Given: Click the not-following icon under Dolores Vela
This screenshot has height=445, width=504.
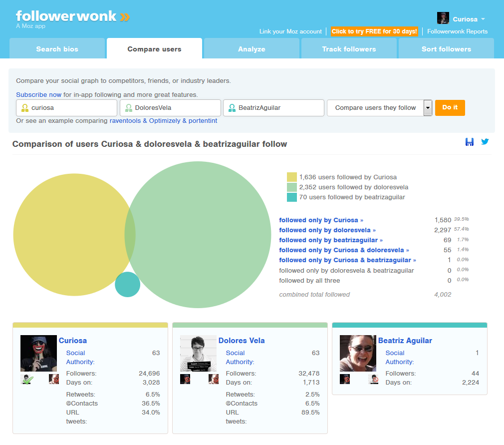Looking at the screenshot, I should pos(185,379).
